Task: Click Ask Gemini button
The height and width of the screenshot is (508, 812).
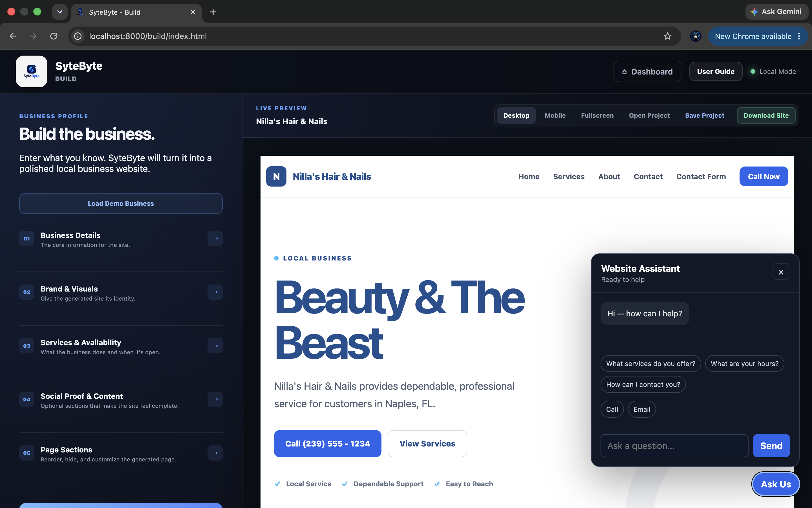Action: tap(776, 12)
